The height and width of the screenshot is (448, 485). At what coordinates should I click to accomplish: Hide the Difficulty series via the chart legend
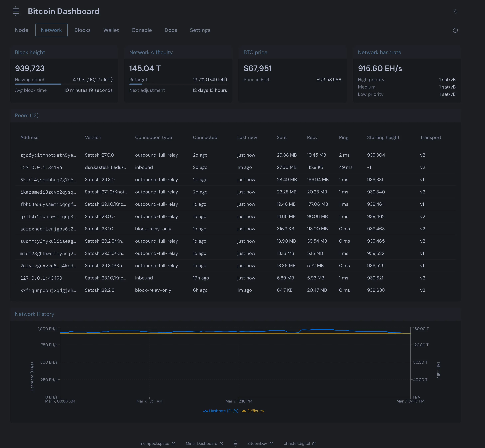253,411
